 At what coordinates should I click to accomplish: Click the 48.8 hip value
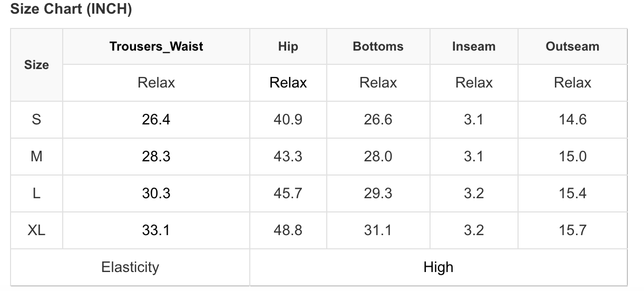click(x=288, y=230)
